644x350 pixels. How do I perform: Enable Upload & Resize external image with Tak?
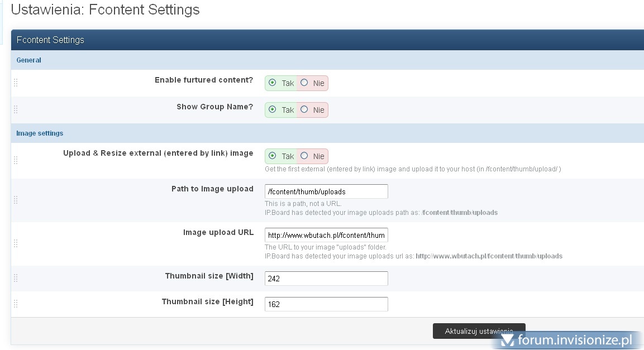tap(272, 156)
